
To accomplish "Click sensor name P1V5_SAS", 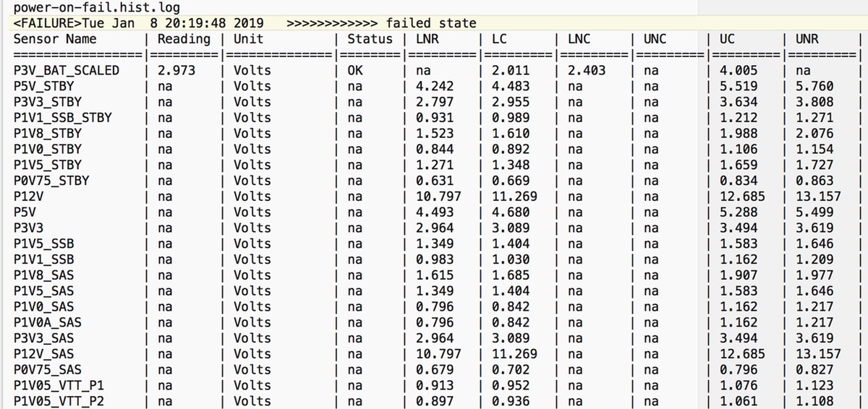I will click(x=43, y=290).
